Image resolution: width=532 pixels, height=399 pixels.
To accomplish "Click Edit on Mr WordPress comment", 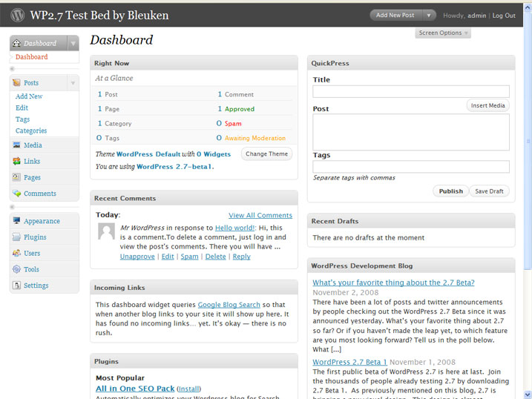I will [168, 257].
